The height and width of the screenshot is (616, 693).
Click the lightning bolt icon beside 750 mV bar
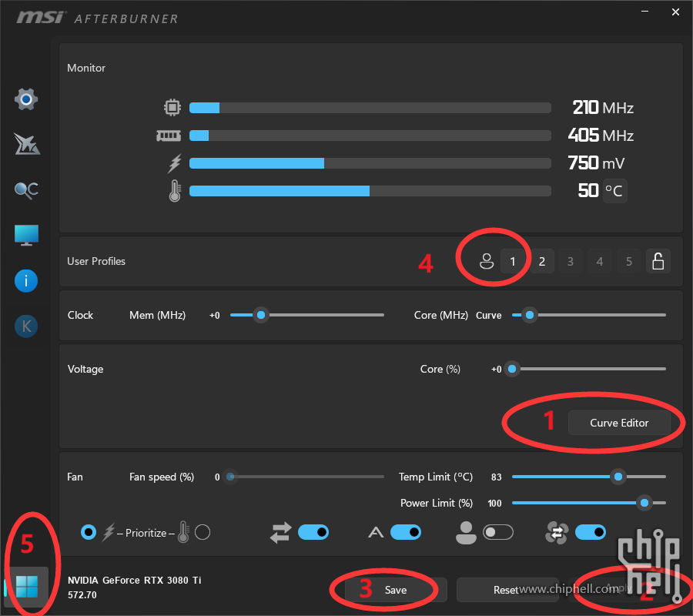(x=175, y=163)
